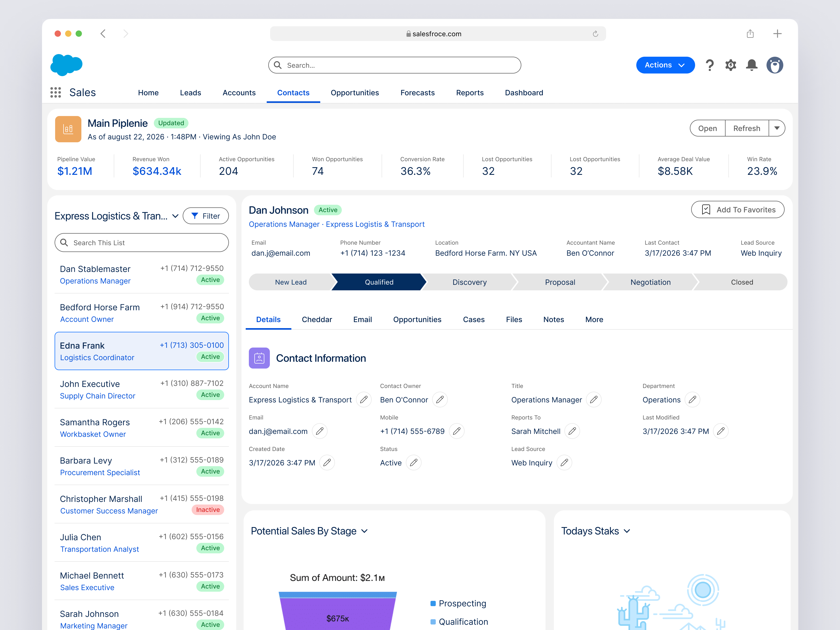Open the help question mark icon
Image resolution: width=840 pixels, height=630 pixels.
709,65
